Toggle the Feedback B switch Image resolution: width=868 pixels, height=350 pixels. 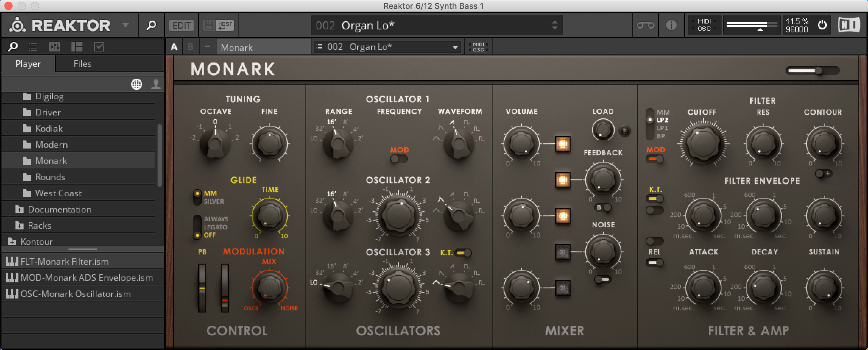point(603,207)
